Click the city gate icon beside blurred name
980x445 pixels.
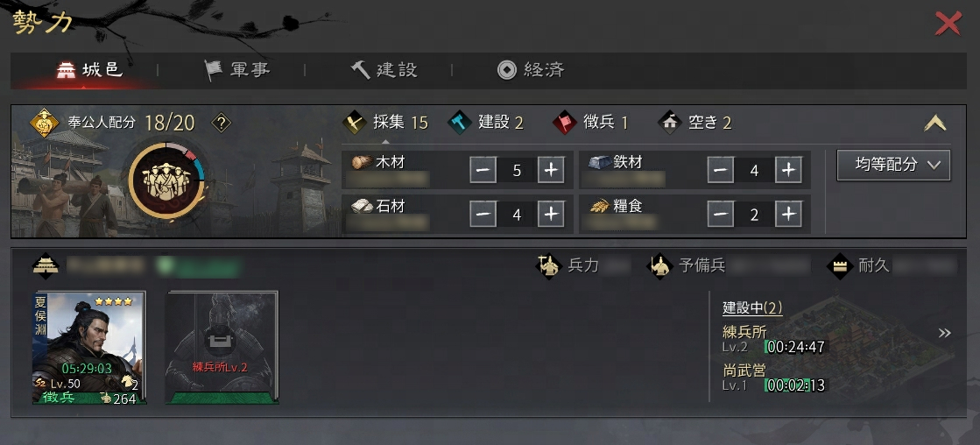(x=46, y=265)
